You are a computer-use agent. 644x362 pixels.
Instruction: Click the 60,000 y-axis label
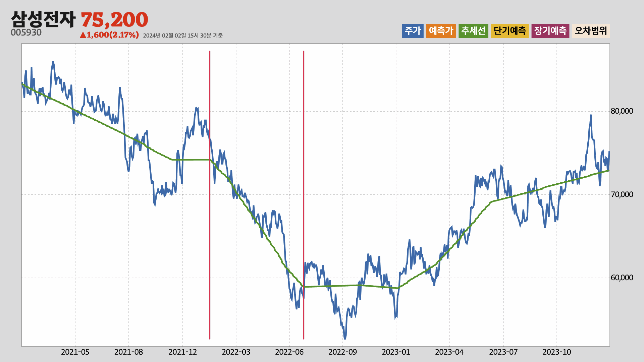coord(622,278)
